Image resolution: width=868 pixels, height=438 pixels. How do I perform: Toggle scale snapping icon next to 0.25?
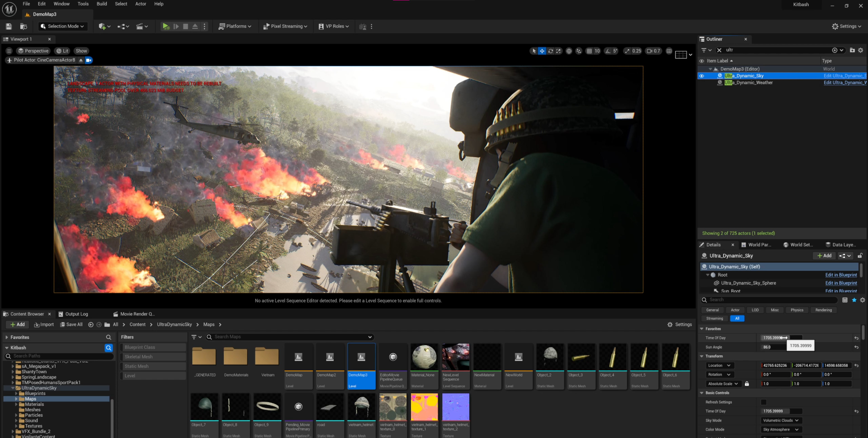click(627, 51)
